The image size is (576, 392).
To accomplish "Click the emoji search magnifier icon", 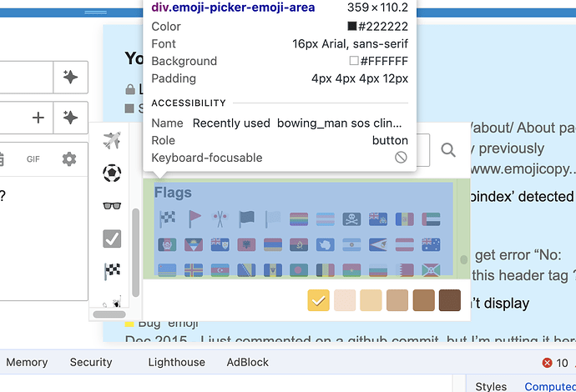I will point(448,150).
